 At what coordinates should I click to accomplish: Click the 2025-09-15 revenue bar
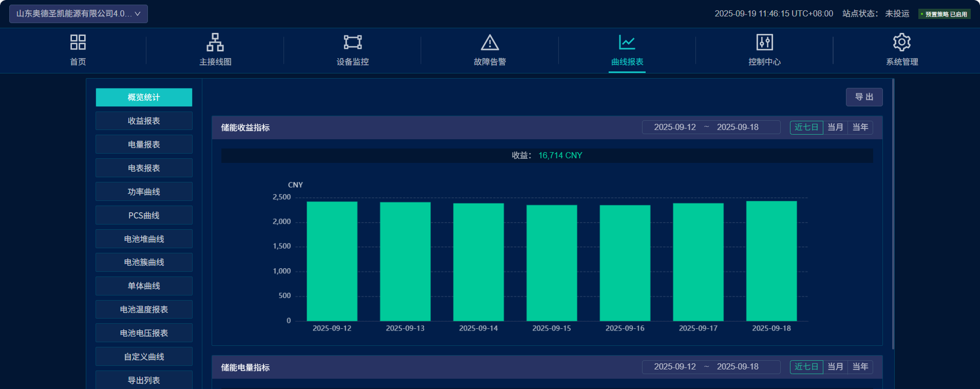click(552, 263)
